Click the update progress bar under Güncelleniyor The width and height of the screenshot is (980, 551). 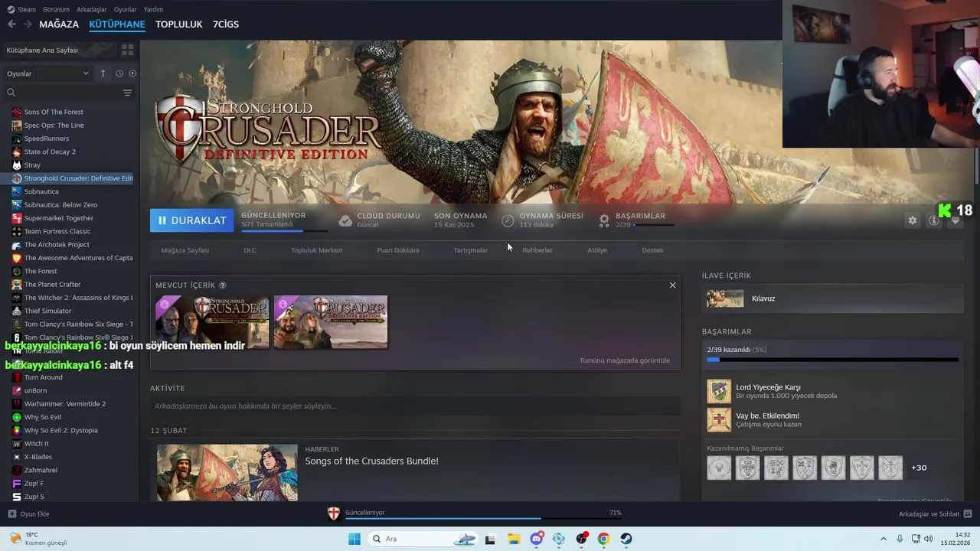tap(284, 230)
